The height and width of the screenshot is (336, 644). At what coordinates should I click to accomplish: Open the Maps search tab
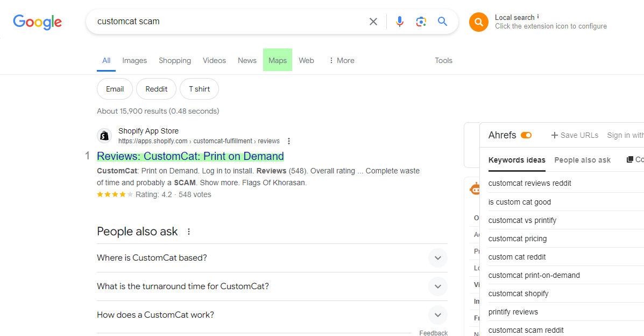(x=277, y=60)
